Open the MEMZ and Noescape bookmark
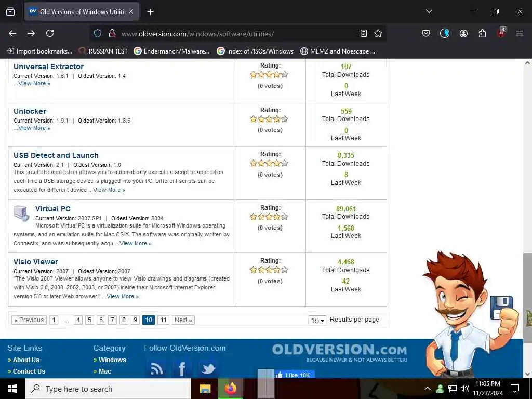 [338, 51]
